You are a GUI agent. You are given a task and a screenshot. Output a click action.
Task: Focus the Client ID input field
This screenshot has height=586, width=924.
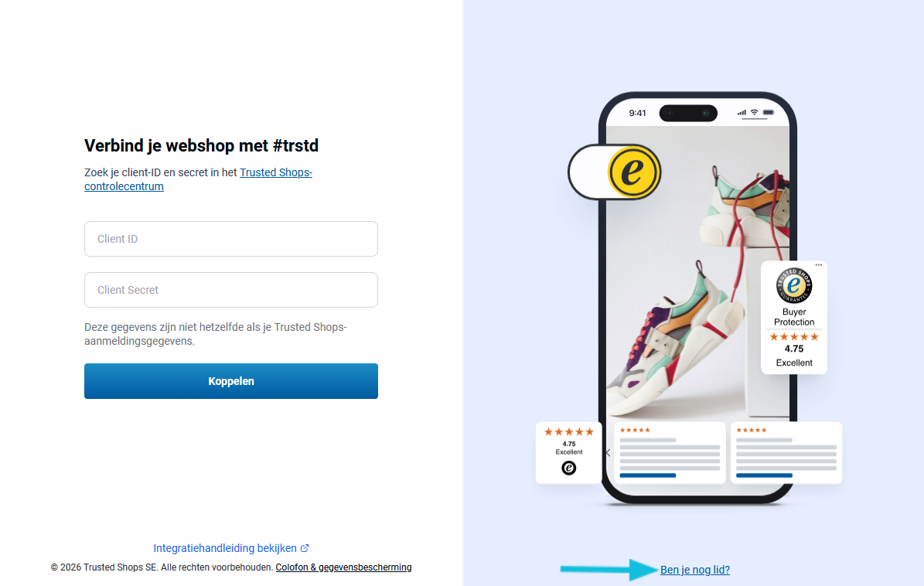coord(231,239)
